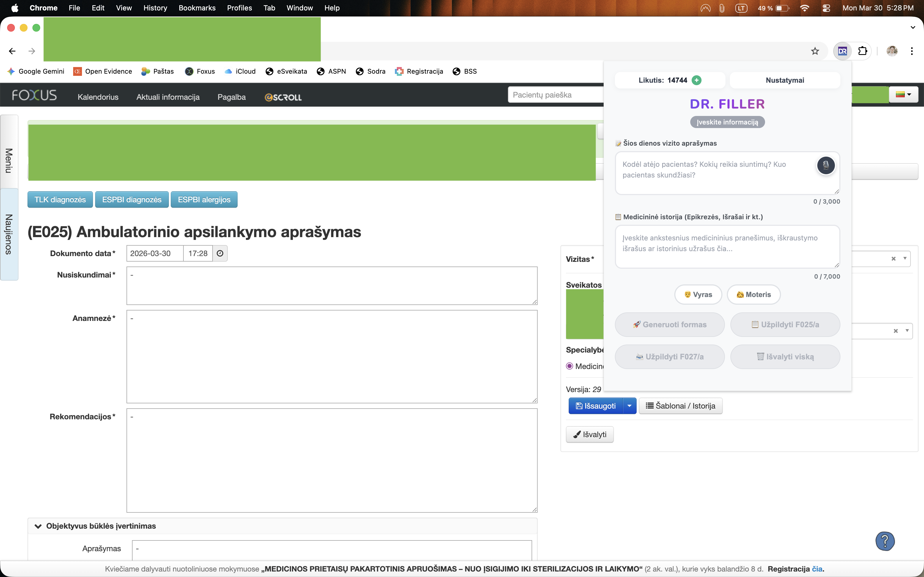The image size is (924, 577).
Task: Open Šablonai / Istorija
Action: [680, 406]
